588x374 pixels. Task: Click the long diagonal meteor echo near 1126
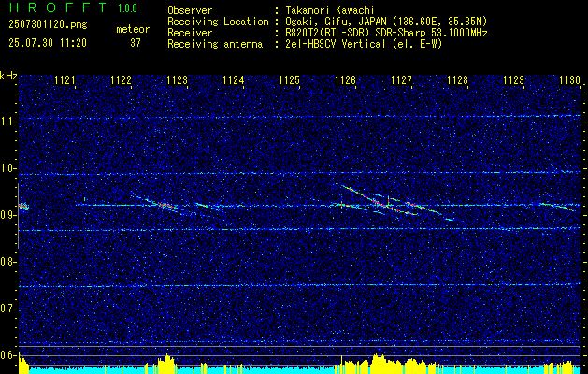point(379,200)
